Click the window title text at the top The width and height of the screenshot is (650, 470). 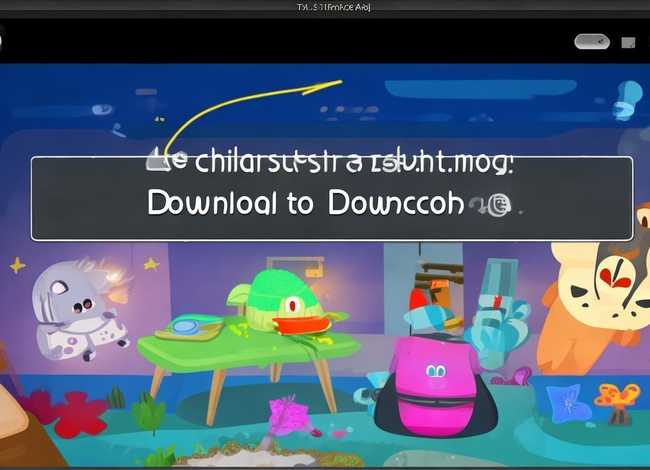pyautogui.click(x=324, y=7)
